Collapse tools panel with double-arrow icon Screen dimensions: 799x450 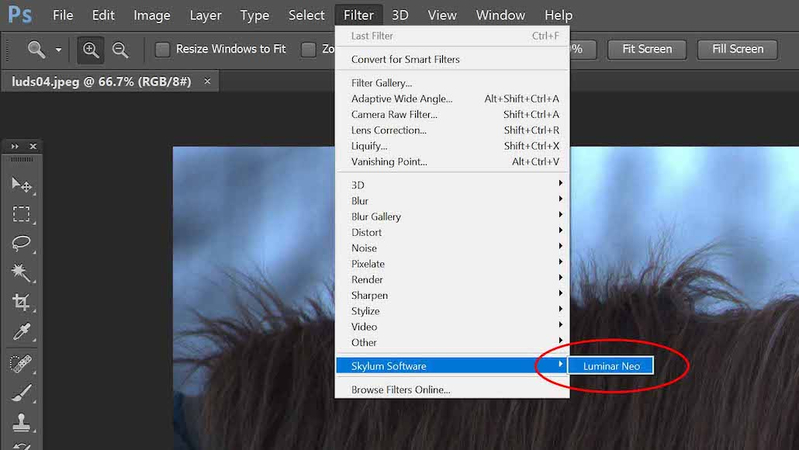15,146
